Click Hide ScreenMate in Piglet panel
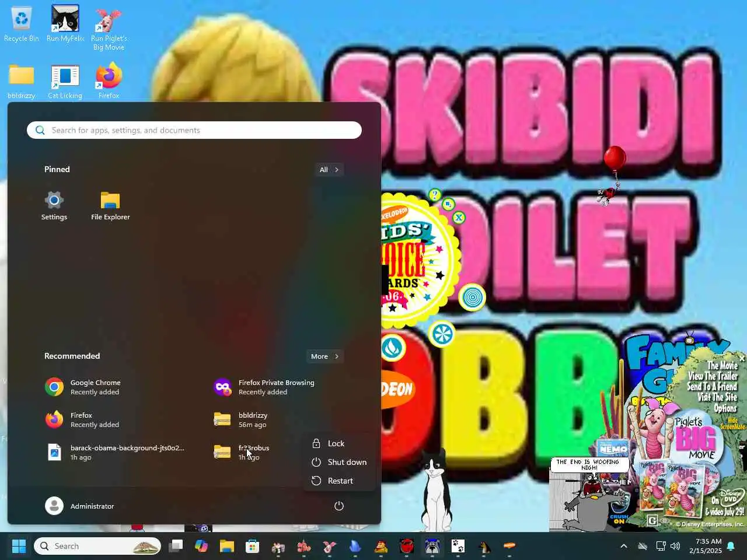This screenshot has width=747, height=560. click(732, 423)
